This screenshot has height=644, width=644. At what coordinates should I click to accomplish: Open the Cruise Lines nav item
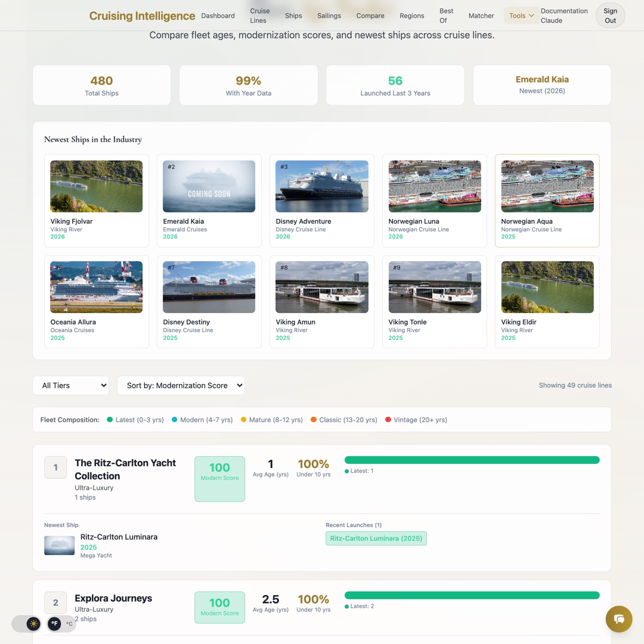pyautogui.click(x=259, y=16)
